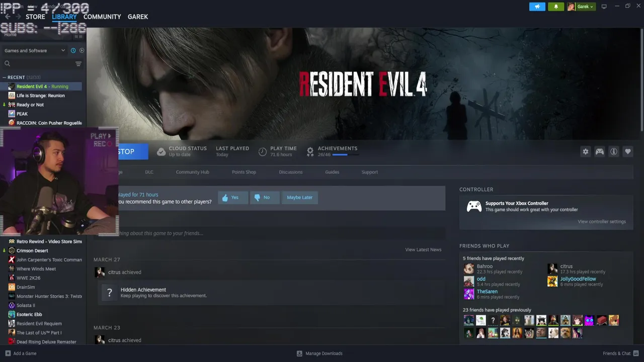Viewport: 644px width, 362px height.
Task: Open game settings gear icon
Action: click(585, 151)
